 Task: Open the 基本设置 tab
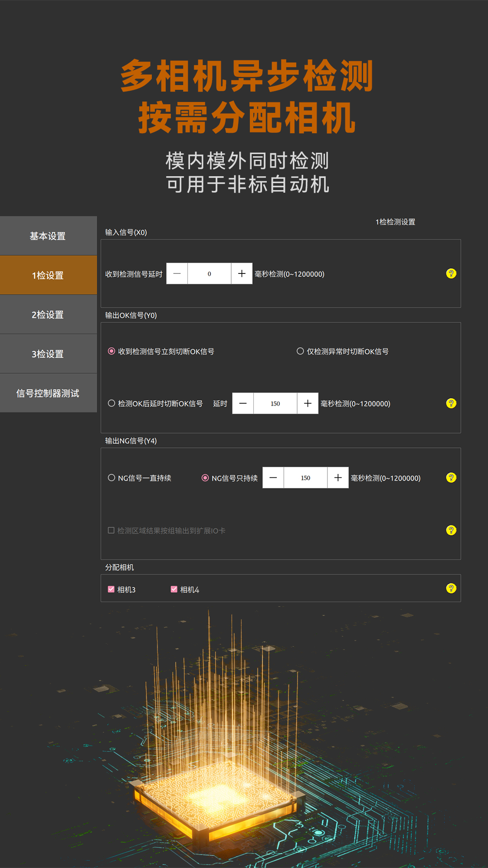48,236
